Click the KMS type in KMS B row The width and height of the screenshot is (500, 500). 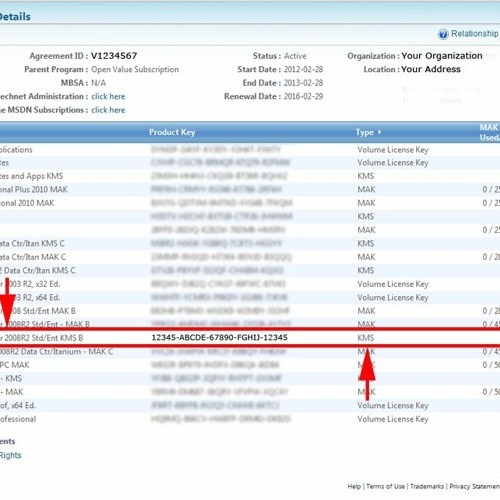tap(366, 338)
